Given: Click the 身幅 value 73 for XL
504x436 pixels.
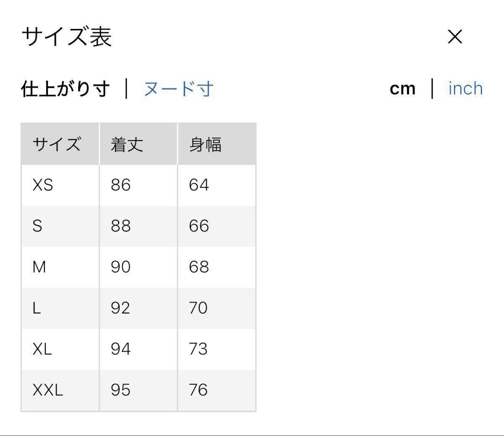Looking at the screenshot, I should (x=198, y=349).
